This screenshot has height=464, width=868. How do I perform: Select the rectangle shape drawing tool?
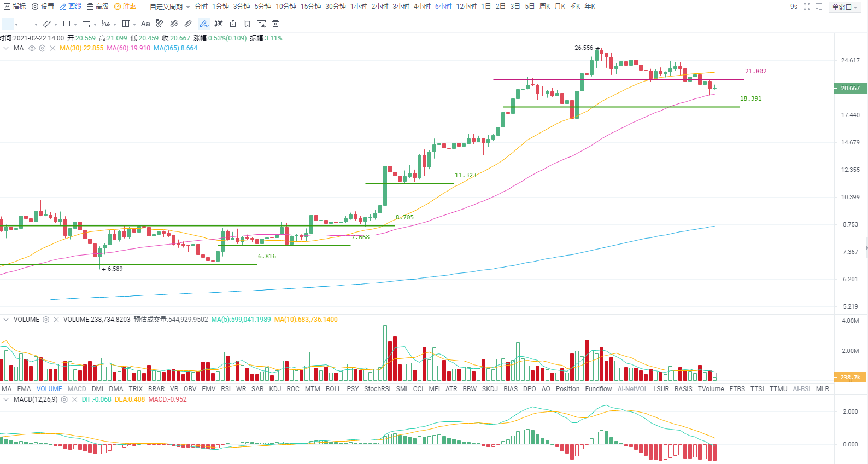point(67,24)
